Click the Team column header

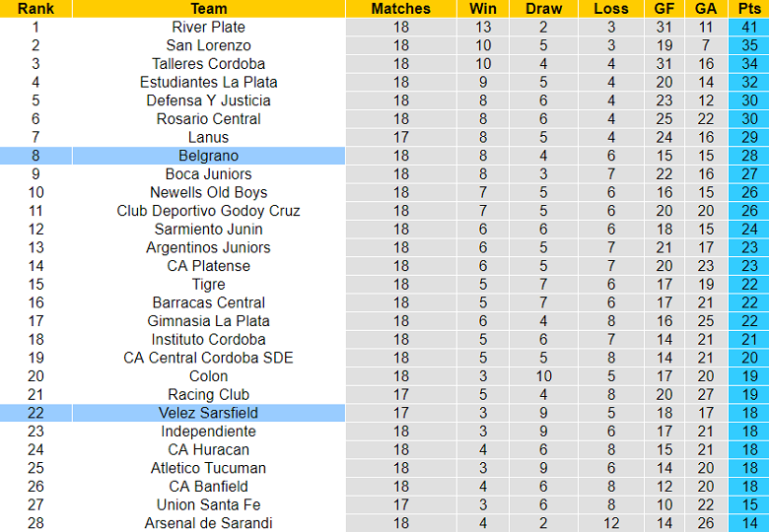click(208, 8)
